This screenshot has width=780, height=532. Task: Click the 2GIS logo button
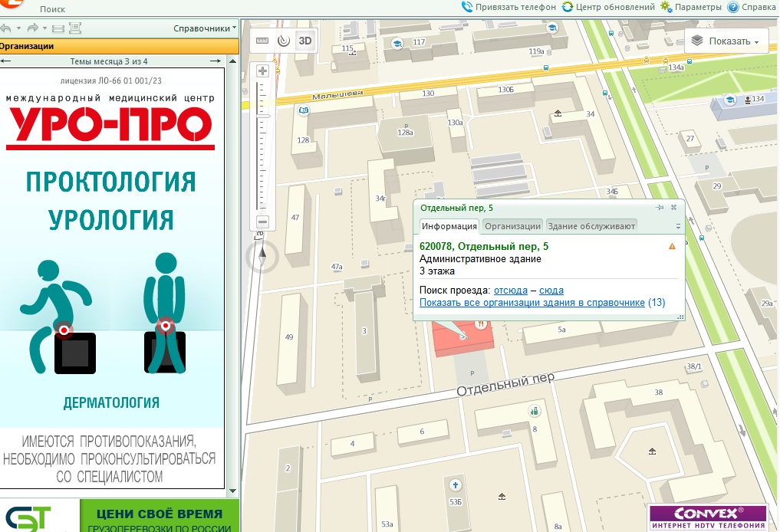(x=11, y=4)
